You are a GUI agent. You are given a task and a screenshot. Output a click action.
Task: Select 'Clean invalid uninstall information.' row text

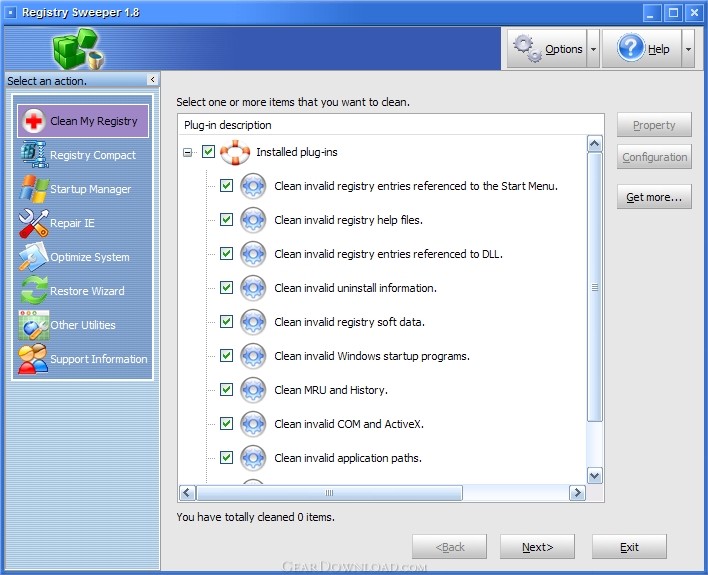click(355, 288)
